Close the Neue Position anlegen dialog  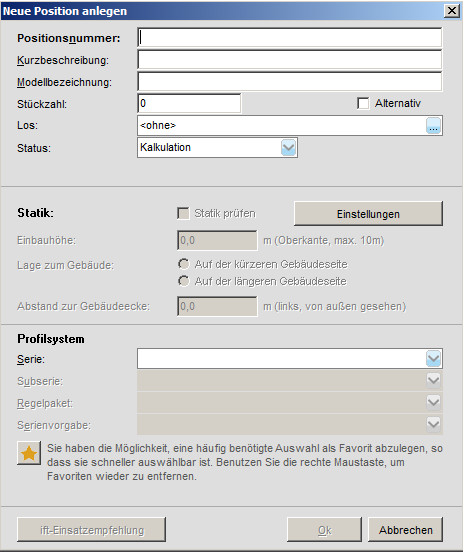[x=452, y=11]
